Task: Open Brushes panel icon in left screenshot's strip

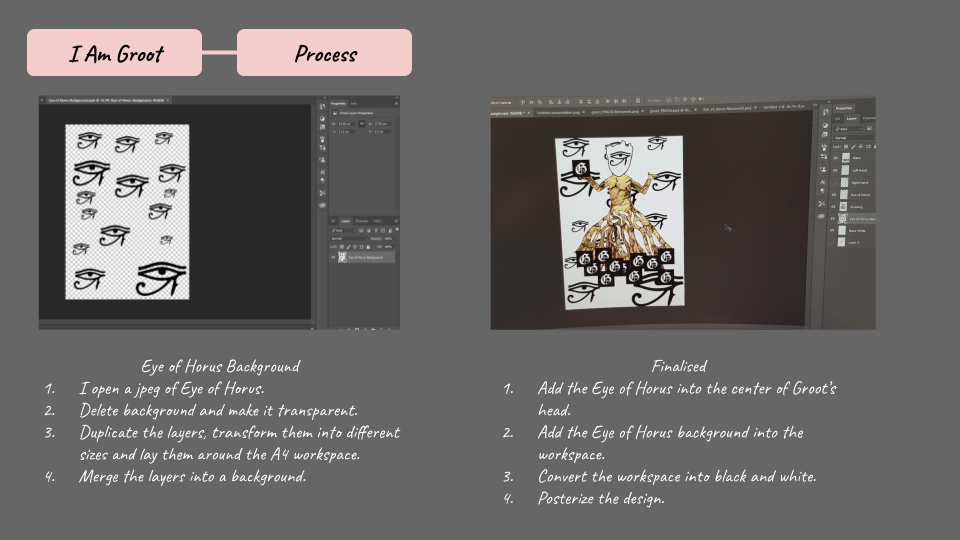Action: point(323,138)
